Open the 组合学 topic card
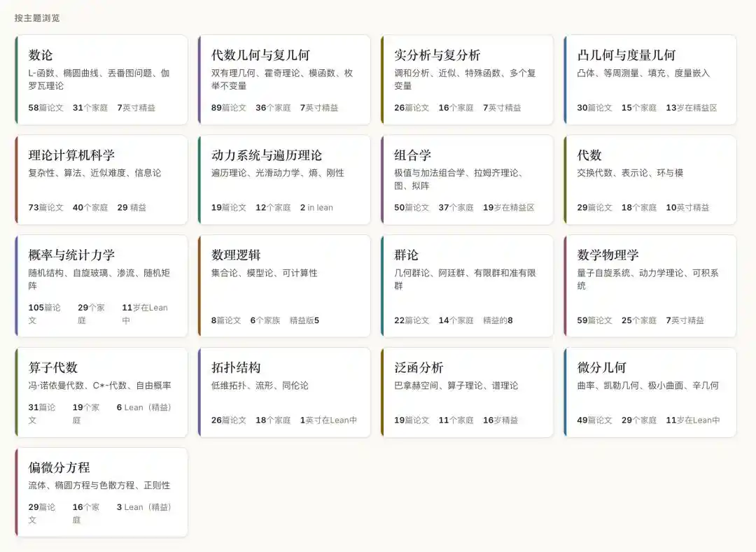 [x=467, y=180]
